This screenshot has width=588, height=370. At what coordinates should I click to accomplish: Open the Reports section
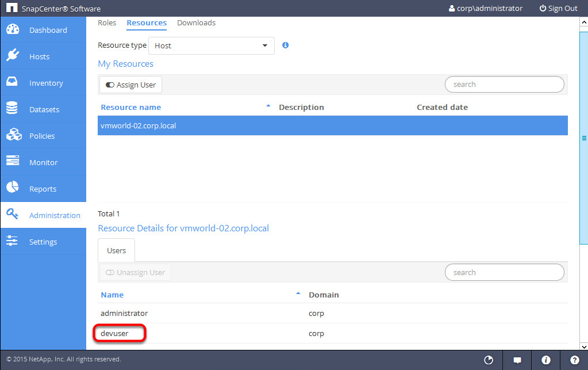click(44, 189)
